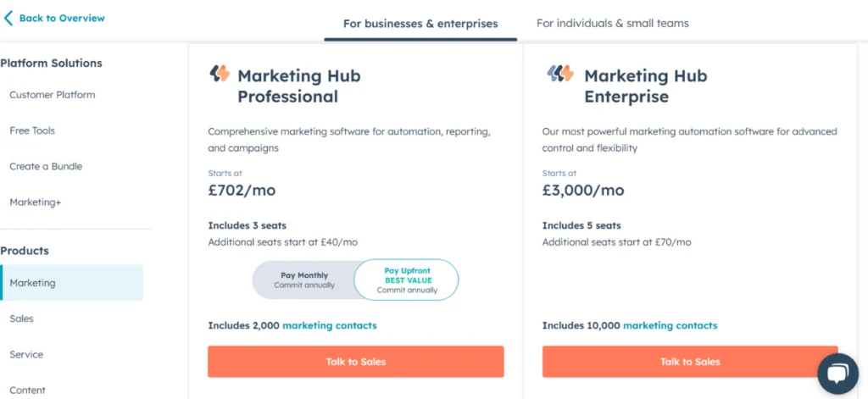Click the Marketing Hub Professional logo icon

pyautogui.click(x=220, y=74)
